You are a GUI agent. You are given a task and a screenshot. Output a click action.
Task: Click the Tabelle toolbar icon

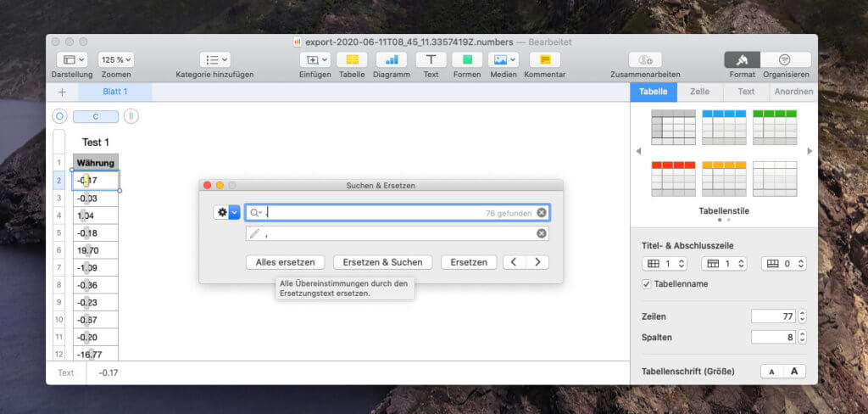352,60
